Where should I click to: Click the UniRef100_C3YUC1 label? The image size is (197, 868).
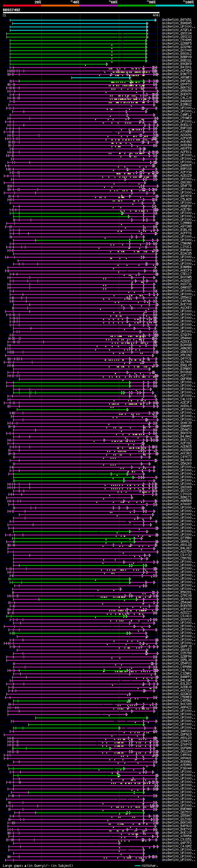(x=177, y=247)
